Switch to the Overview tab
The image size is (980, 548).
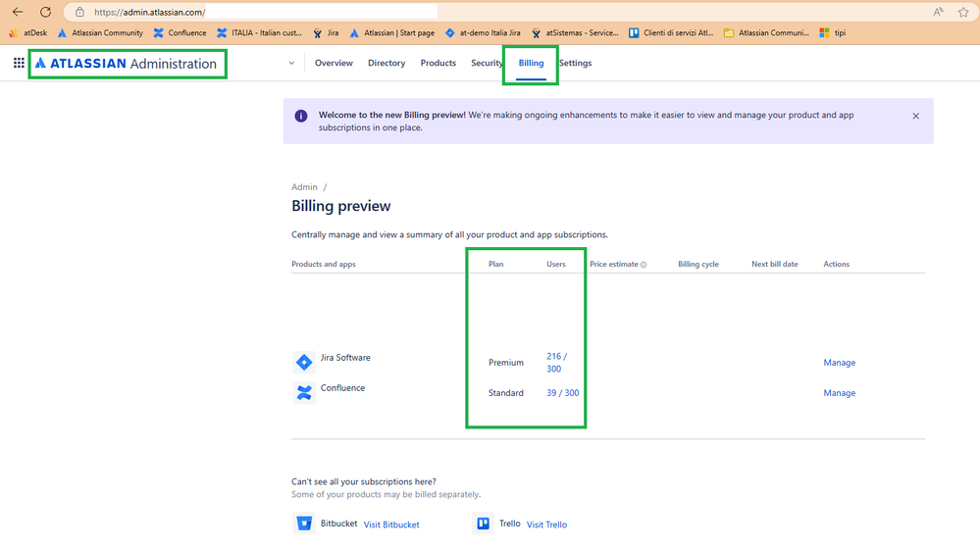tap(334, 63)
